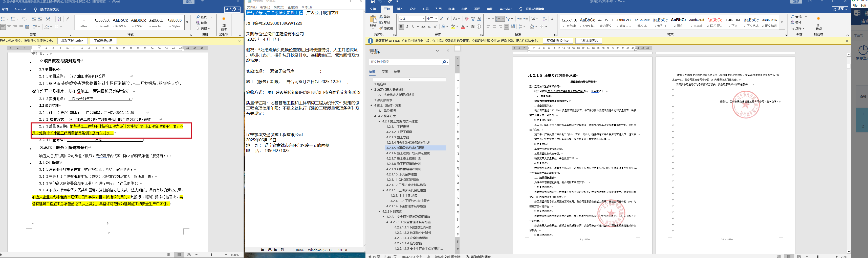Click 剪切 (Cut) in 东禹投标文件 Word ribbon
This screenshot has height=258, width=868.
point(384,16)
